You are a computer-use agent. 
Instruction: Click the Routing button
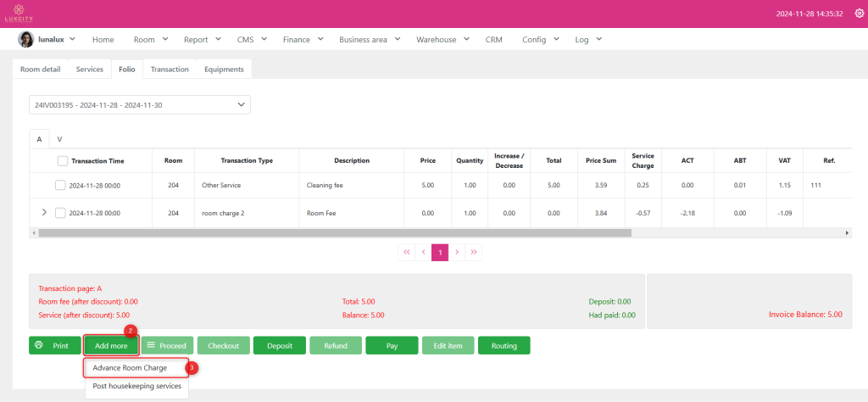coord(504,345)
